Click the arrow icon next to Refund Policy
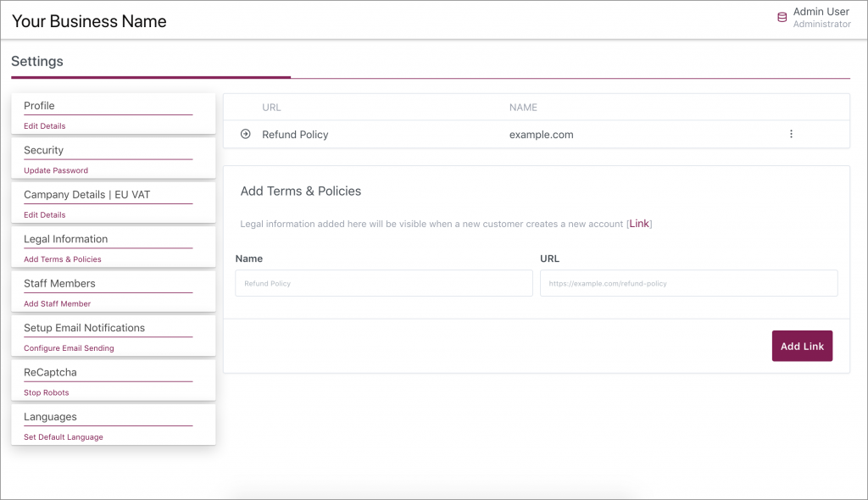868x500 pixels. click(246, 134)
